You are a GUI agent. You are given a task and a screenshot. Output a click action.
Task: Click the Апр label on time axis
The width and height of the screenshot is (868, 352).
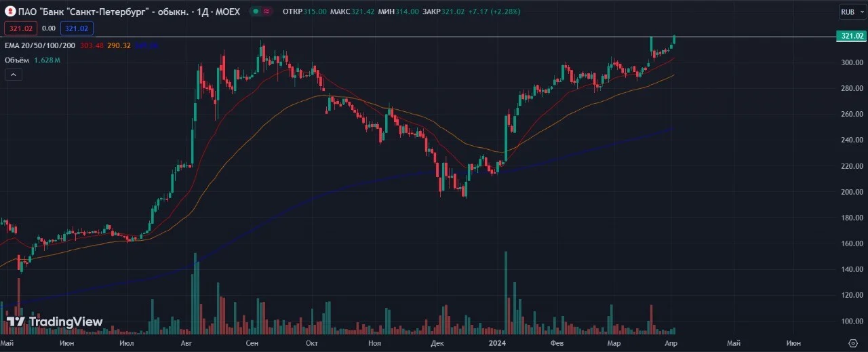[671, 344]
